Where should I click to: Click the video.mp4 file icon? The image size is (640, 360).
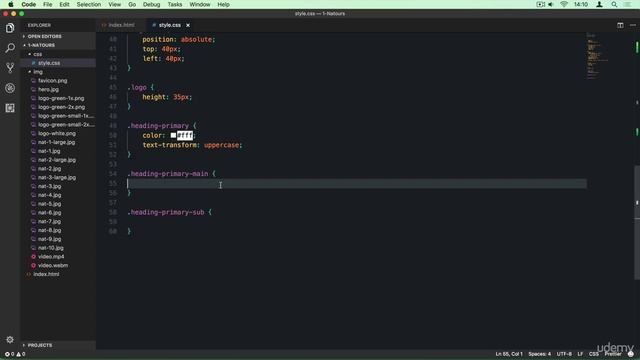pos(33,257)
